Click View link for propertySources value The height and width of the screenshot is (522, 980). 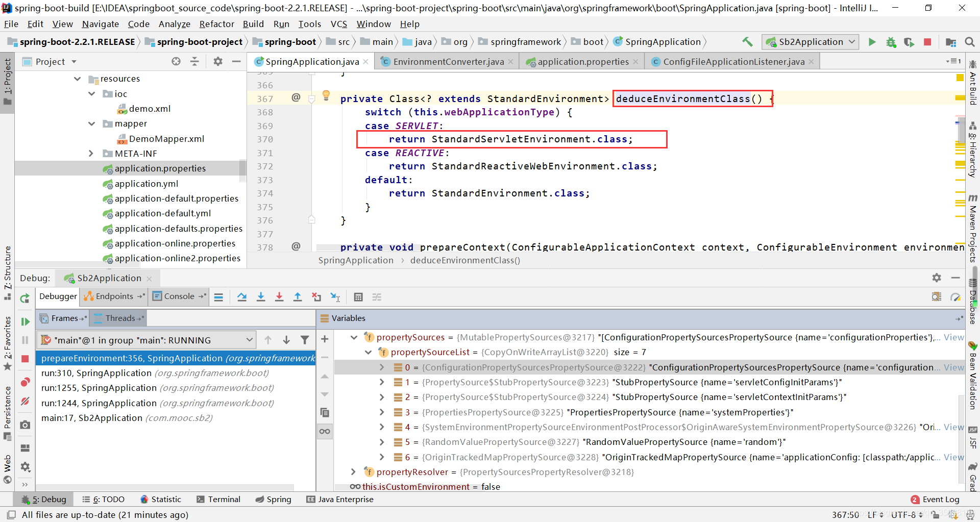coord(953,337)
